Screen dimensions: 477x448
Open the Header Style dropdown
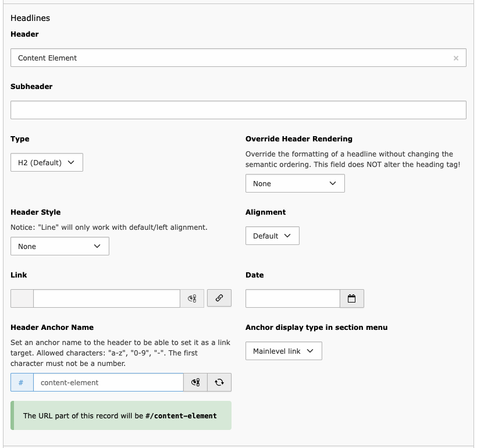click(x=59, y=246)
